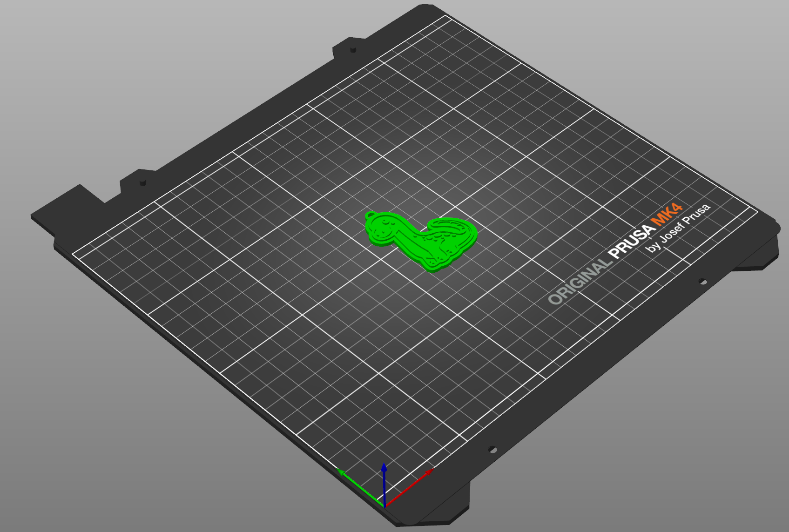Screen dimensions: 789x532
Task: Click the bed's left protruding tab
Action: 67,208
